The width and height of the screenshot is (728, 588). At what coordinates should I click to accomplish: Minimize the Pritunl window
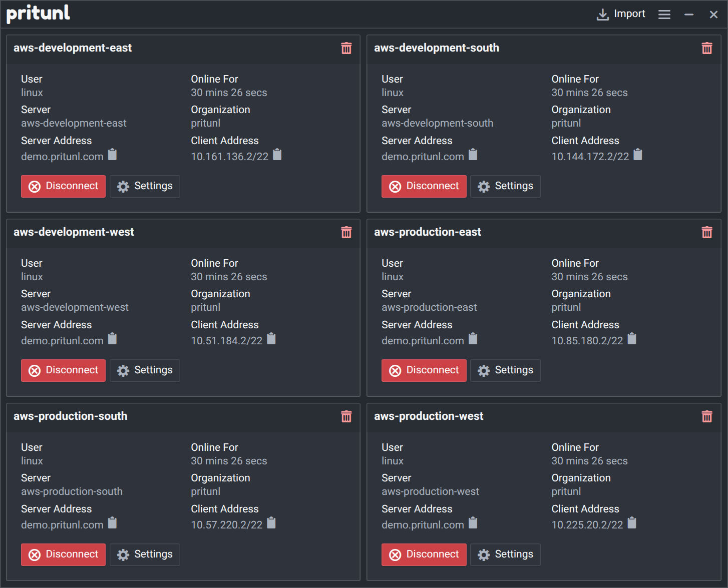tap(689, 15)
